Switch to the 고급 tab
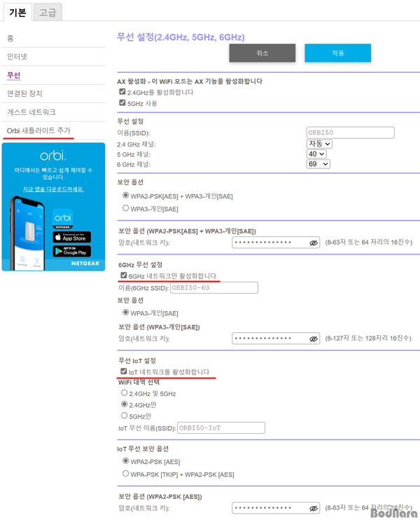The width and height of the screenshot is (420, 520). coord(48,13)
